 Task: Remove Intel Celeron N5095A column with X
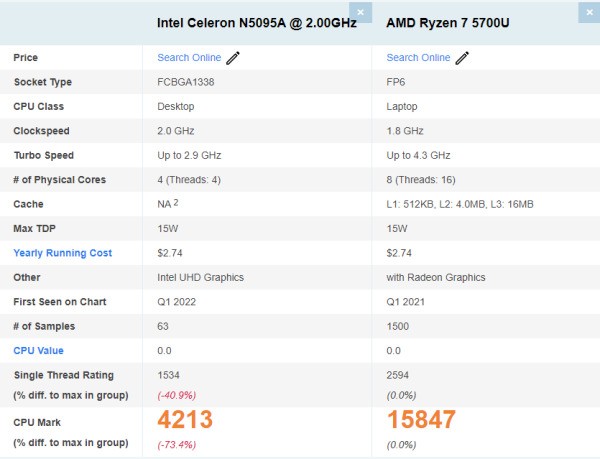pos(360,12)
